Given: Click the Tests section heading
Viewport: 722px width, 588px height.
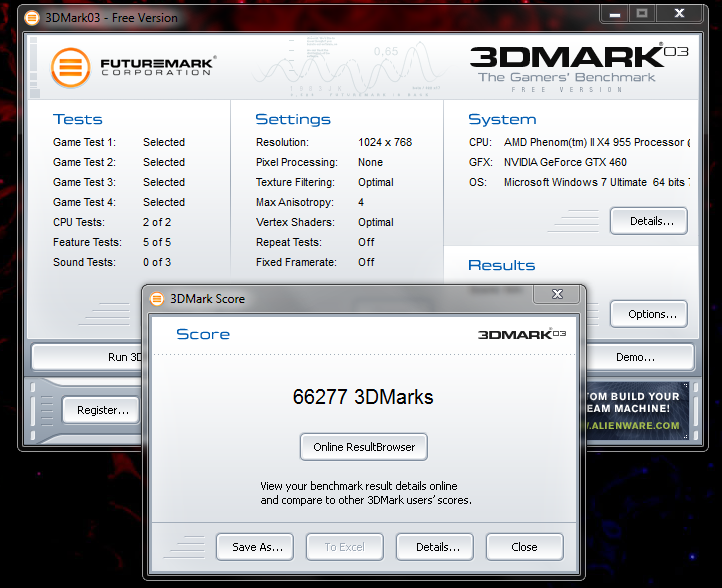Looking at the screenshot, I should pyautogui.click(x=77, y=119).
